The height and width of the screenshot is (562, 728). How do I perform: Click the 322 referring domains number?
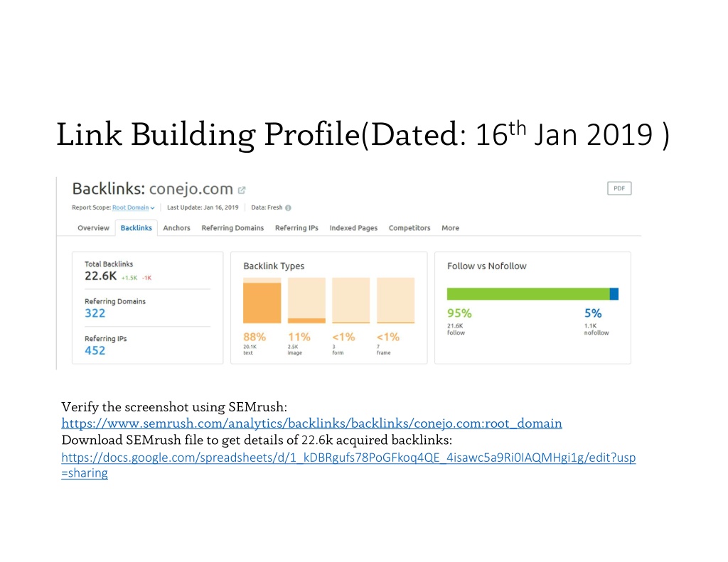(x=95, y=313)
